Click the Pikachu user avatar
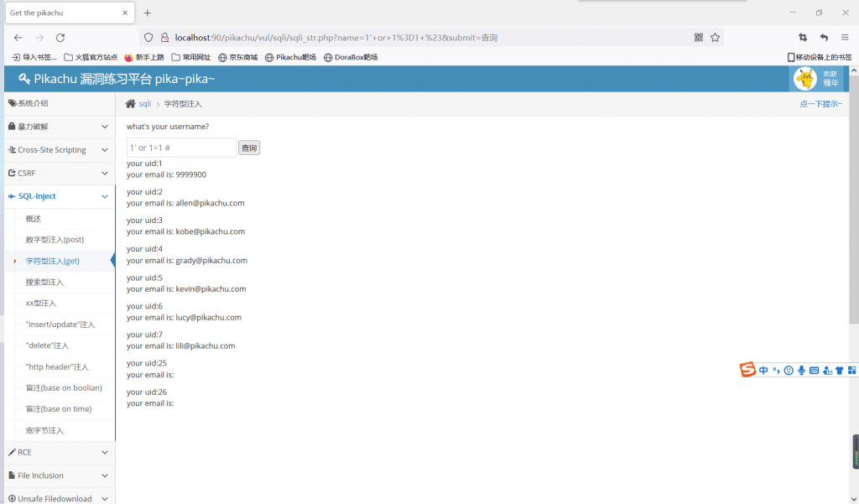Viewport: 859px width, 504px height. tap(804, 79)
